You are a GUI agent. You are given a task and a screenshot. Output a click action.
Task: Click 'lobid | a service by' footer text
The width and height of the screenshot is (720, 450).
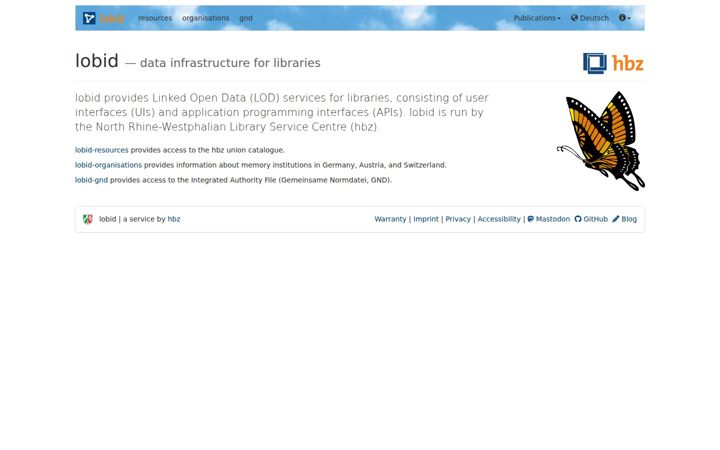click(132, 219)
